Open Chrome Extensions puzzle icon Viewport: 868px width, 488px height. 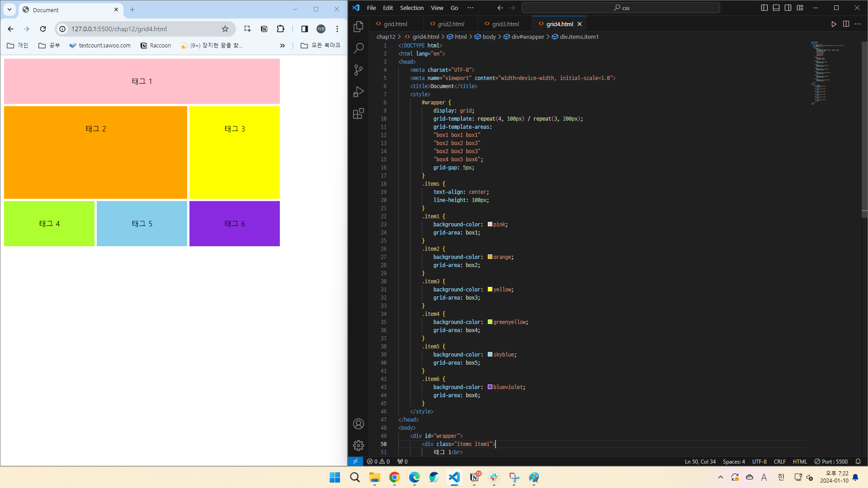coord(281,29)
